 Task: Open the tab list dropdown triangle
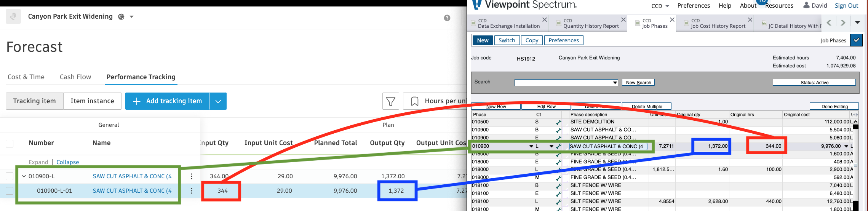[x=857, y=22]
